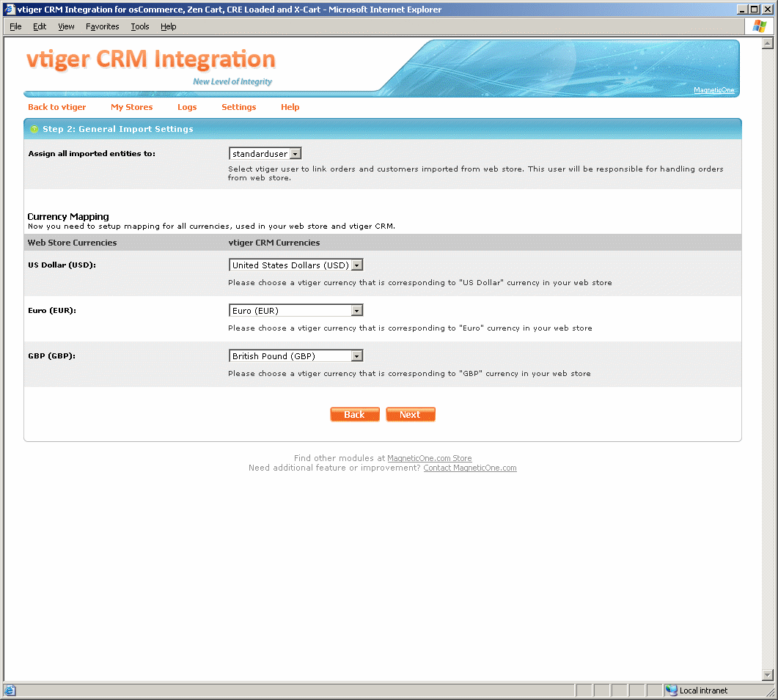The image size is (778, 700).
Task: Click the Local intranet zone icon
Action: 672,690
